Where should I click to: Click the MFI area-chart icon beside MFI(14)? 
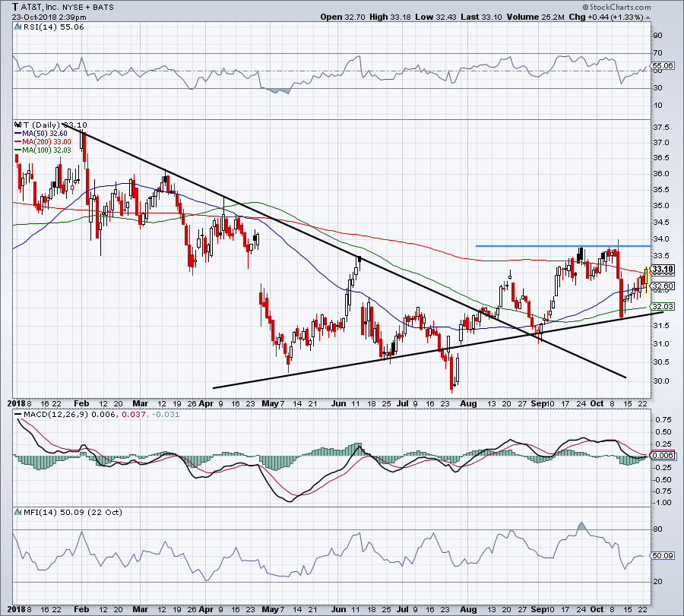[x=18, y=512]
